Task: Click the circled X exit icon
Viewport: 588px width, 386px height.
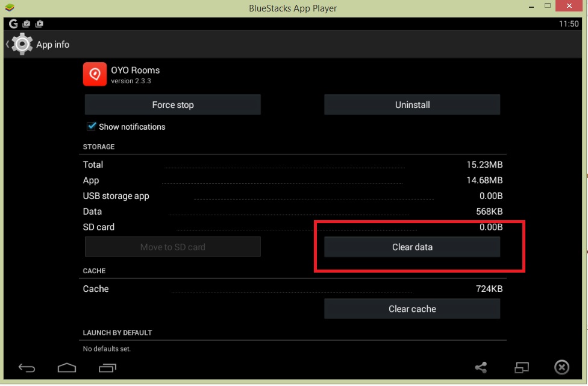Action: coord(561,367)
